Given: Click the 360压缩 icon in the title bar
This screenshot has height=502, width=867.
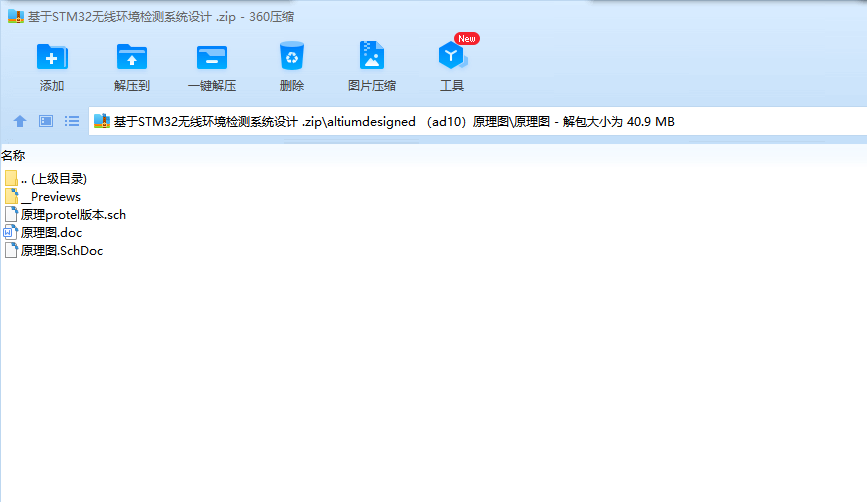Looking at the screenshot, I should point(15,16).
